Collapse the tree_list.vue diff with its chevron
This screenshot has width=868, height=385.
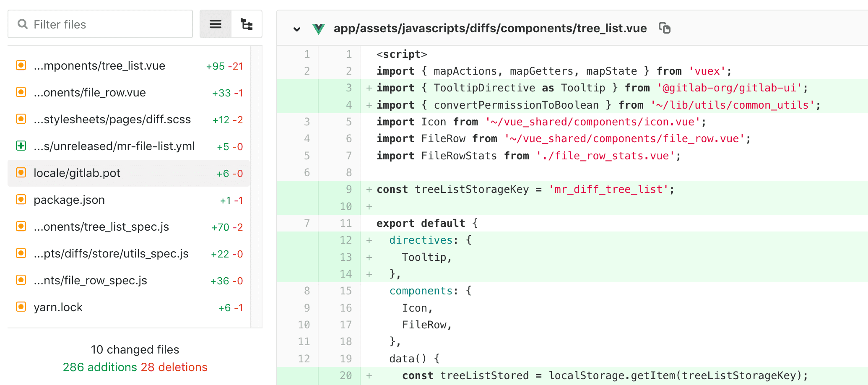[x=297, y=29]
